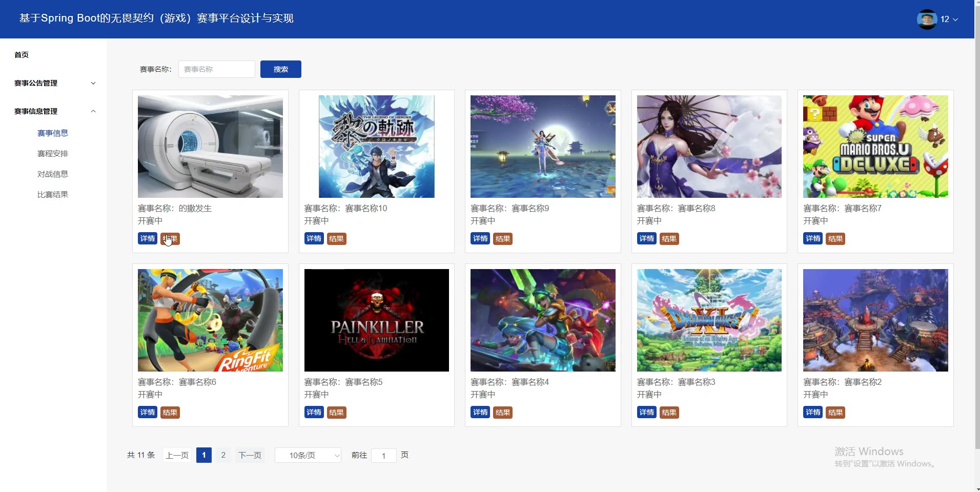Viewport: 980px width, 492px height.
Task: Click the 前往 page number input
Action: [x=383, y=455]
